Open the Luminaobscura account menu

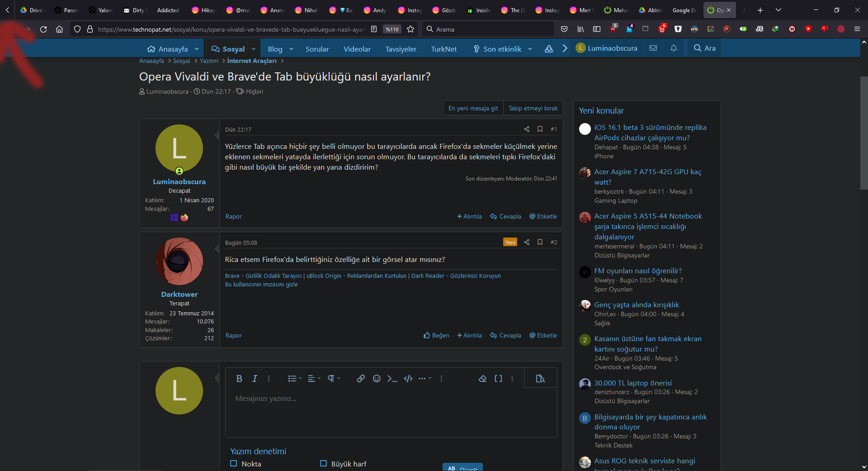coord(607,48)
